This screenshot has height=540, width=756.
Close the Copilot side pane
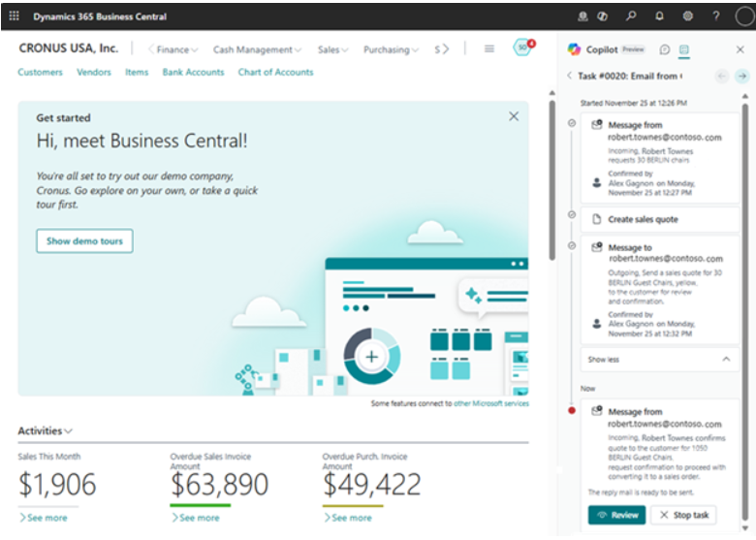(x=740, y=49)
